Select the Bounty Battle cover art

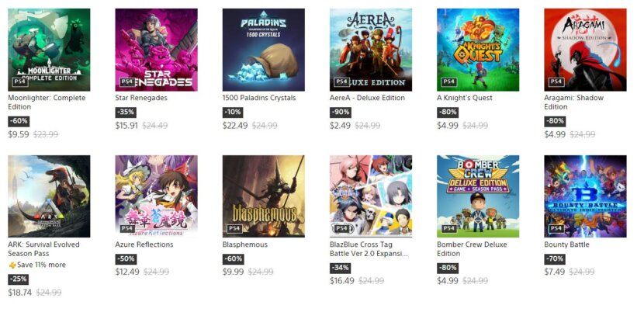[x=585, y=196]
